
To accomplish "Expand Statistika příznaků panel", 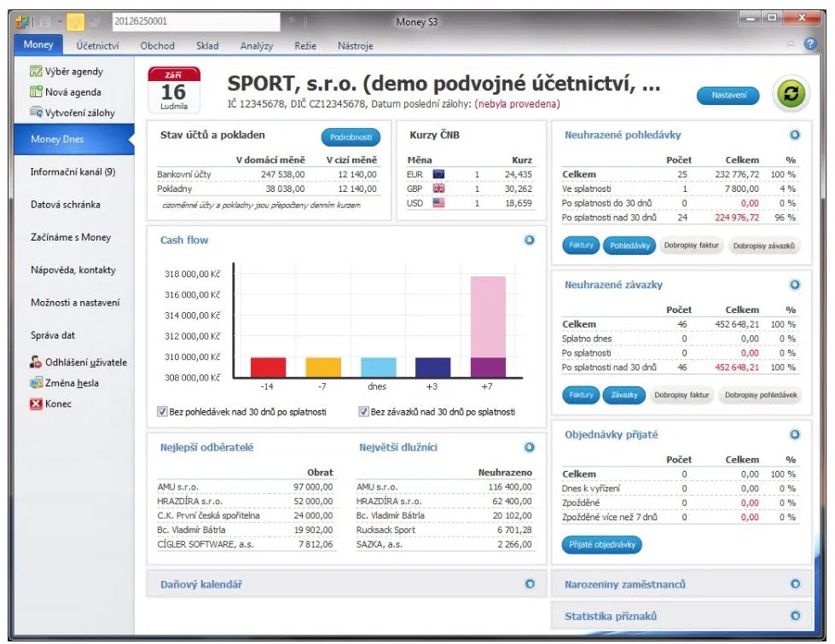I will click(x=796, y=617).
